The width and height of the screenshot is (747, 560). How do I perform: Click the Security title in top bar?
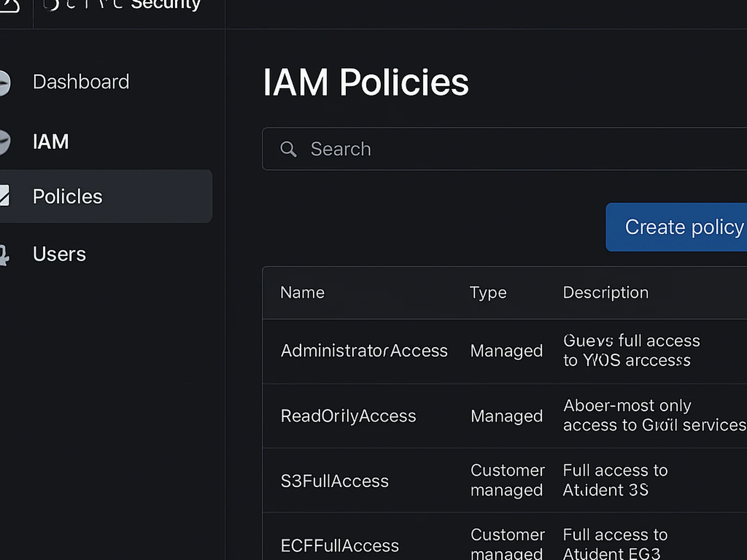(x=165, y=5)
